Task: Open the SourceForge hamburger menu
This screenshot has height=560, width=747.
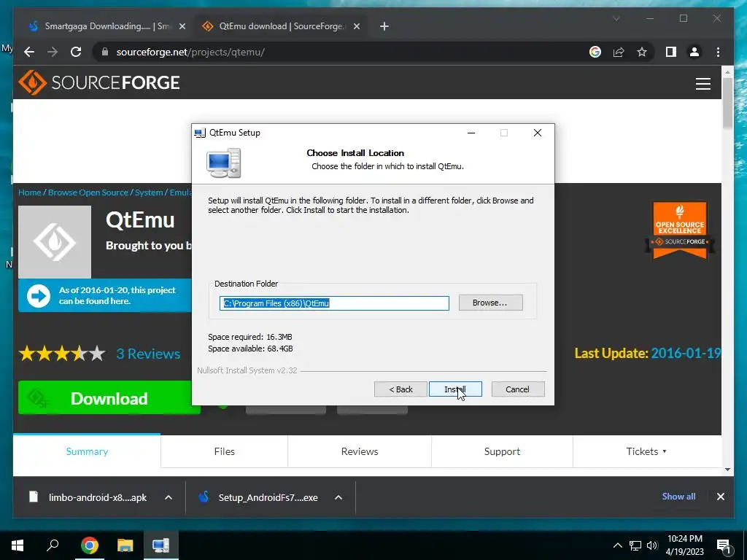Action: pos(703,84)
